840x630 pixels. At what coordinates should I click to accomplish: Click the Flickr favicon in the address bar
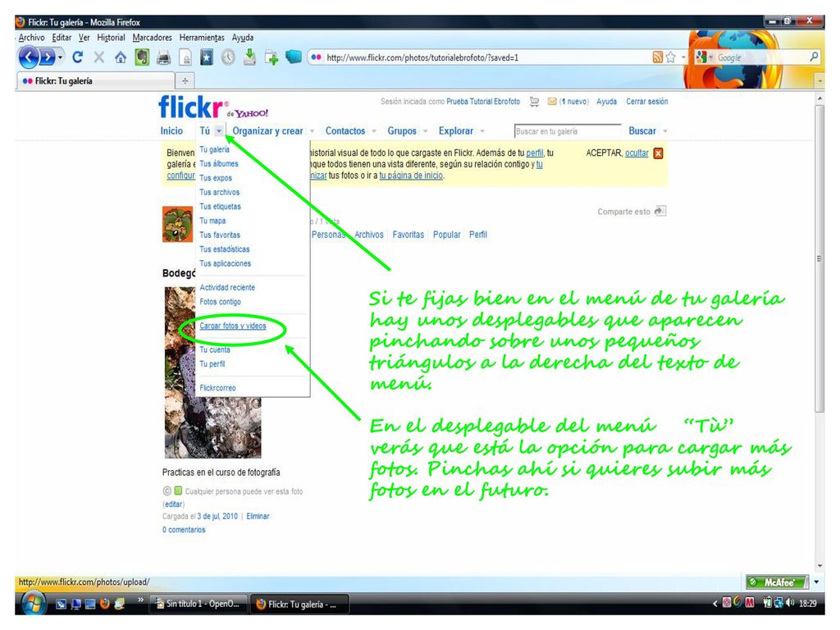pos(316,57)
